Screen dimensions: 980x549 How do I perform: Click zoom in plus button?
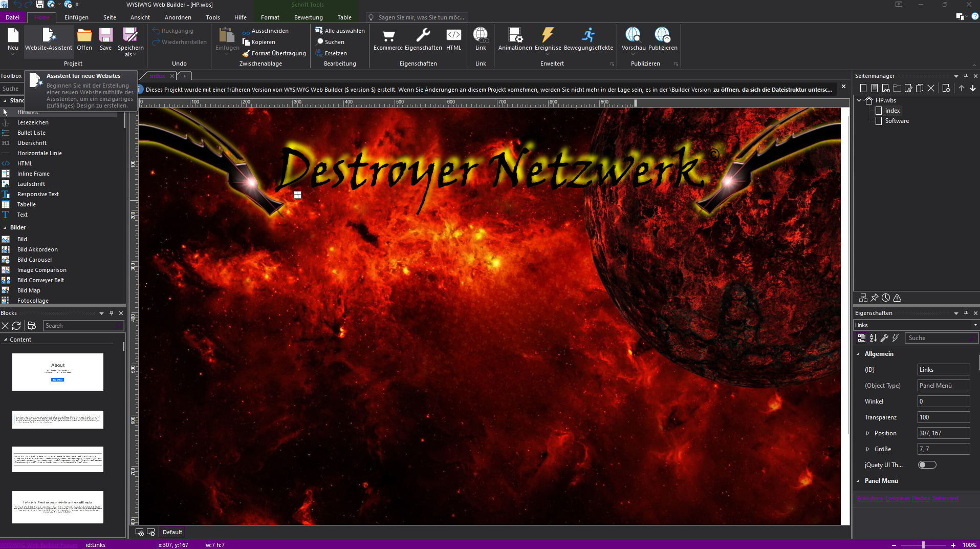[953, 545]
